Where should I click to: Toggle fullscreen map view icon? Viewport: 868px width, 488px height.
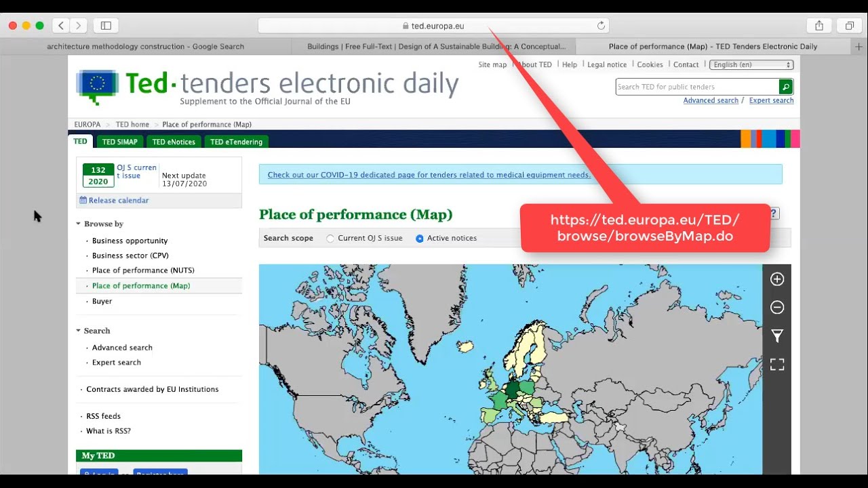tap(777, 365)
